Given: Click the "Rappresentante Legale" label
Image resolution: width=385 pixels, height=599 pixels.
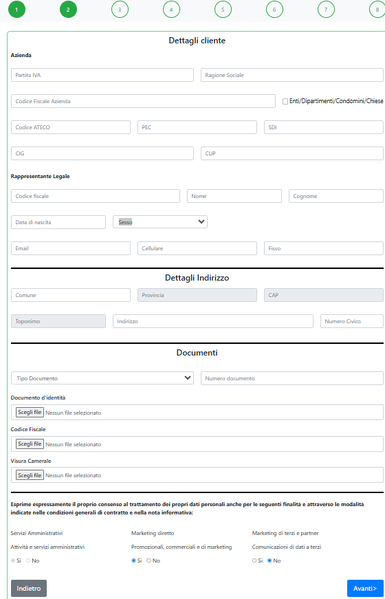Looking at the screenshot, I should click(x=40, y=176).
